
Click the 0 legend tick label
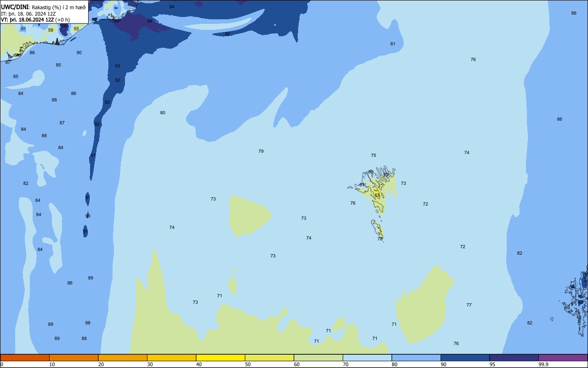(2, 364)
